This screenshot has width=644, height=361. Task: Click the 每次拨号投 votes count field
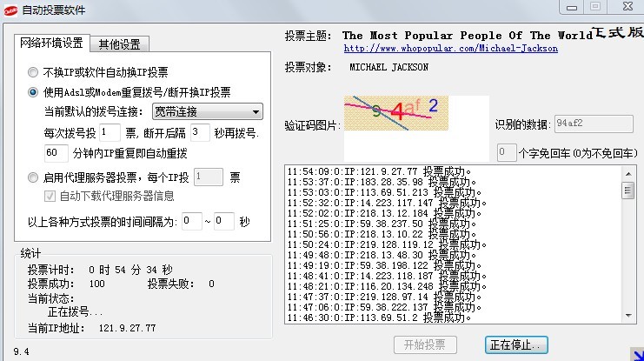point(110,132)
